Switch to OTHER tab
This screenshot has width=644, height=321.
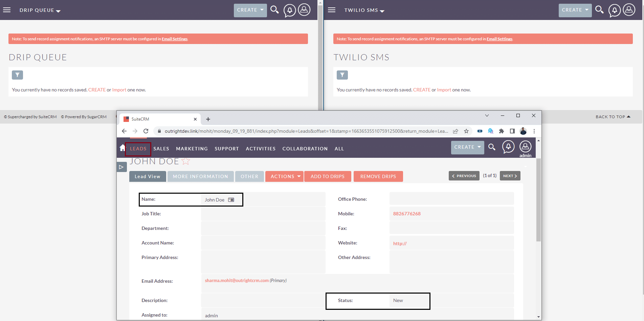tap(249, 176)
